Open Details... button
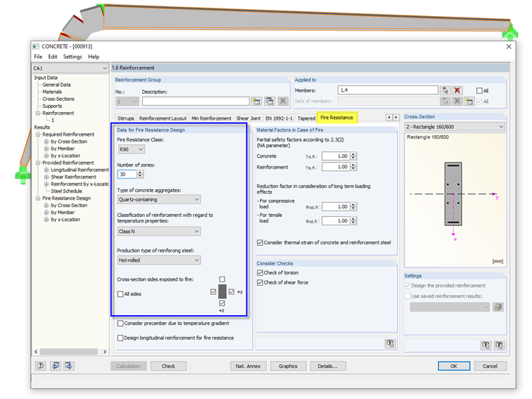This screenshot has width=532, height=399. (x=328, y=366)
